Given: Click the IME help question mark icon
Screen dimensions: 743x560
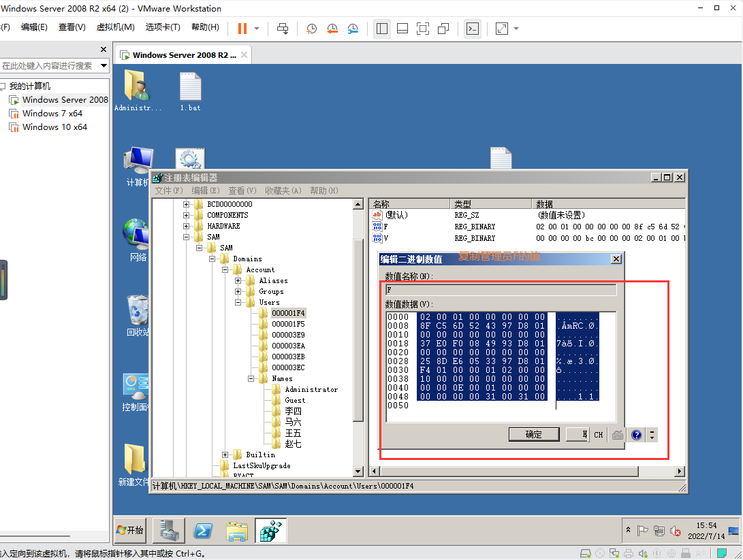Looking at the screenshot, I should click(x=636, y=435).
